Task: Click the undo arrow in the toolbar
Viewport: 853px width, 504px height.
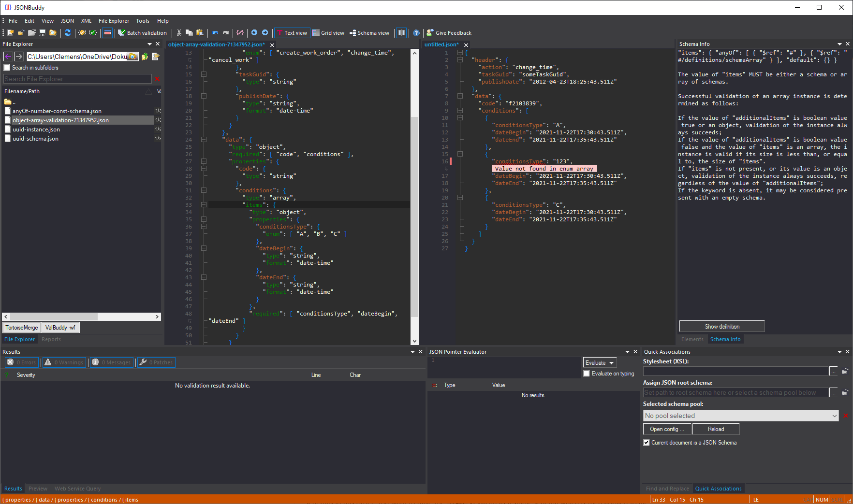Action: click(x=215, y=33)
